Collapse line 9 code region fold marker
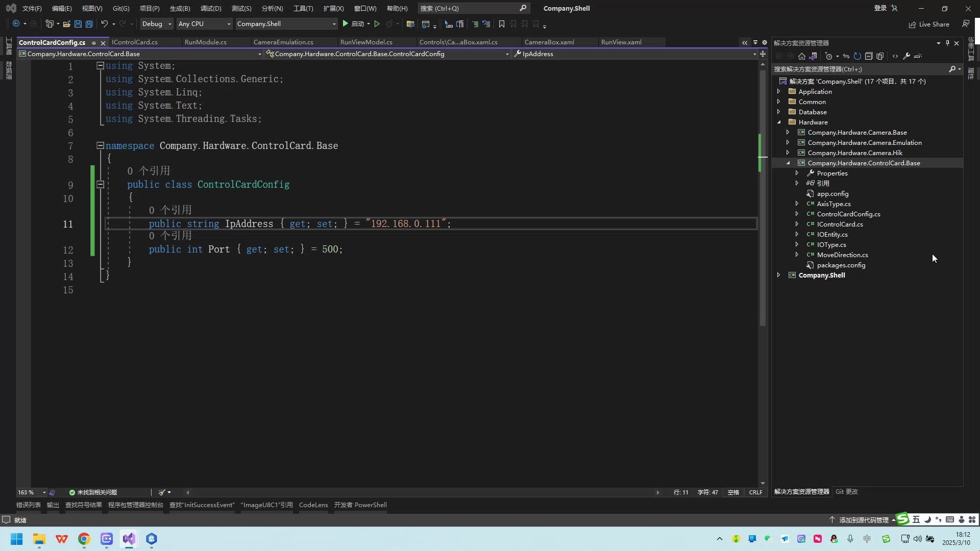This screenshot has width=980, height=551. (101, 184)
